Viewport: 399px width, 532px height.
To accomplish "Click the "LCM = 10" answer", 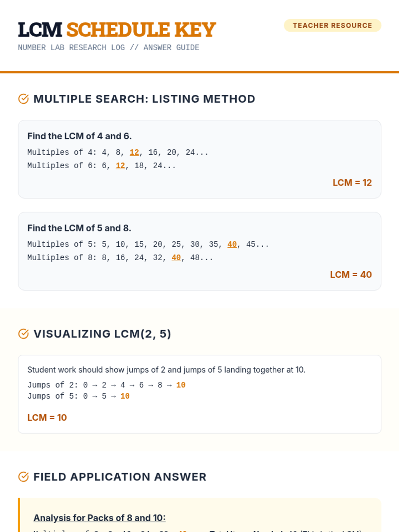I will click(x=47, y=418).
